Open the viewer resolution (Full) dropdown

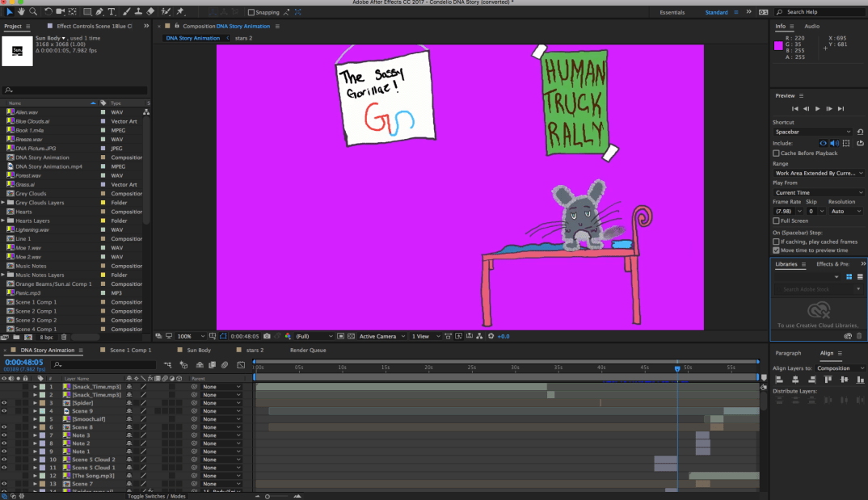pyautogui.click(x=314, y=336)
